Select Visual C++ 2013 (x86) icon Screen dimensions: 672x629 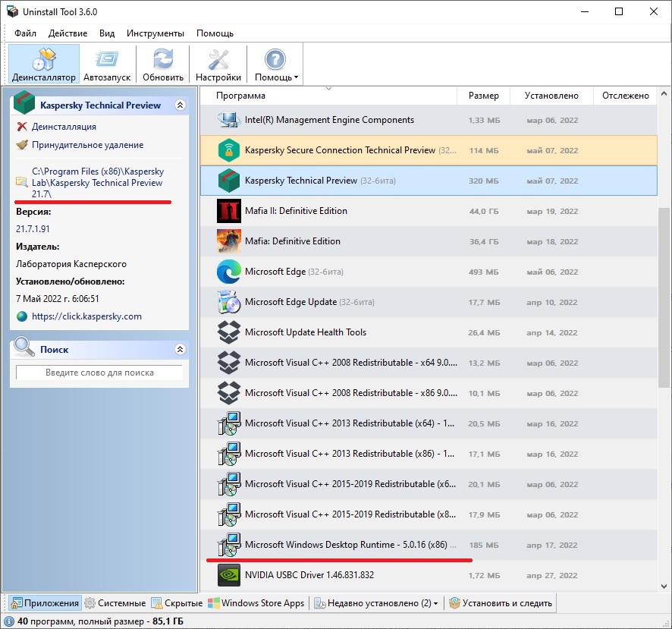(229, 454)
